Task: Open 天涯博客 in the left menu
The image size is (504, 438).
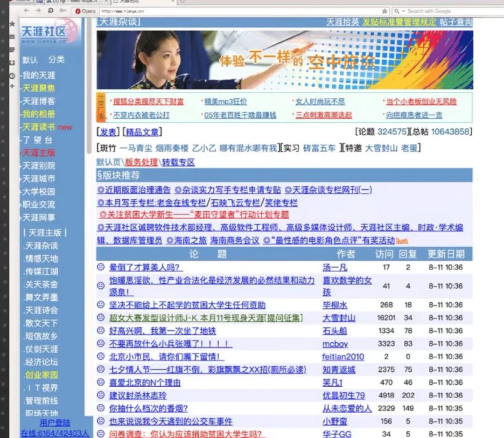Action: (x=39, y=101)
